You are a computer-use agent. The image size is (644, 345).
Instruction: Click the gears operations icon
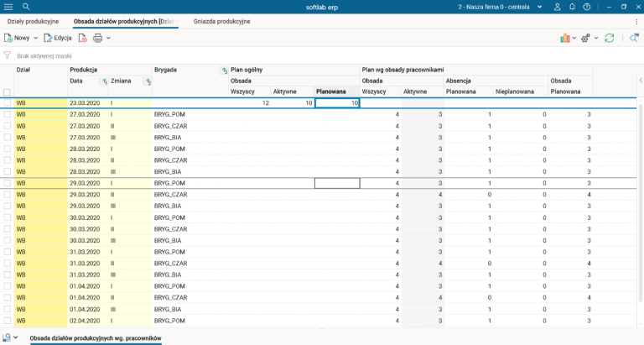pos(585,38)
